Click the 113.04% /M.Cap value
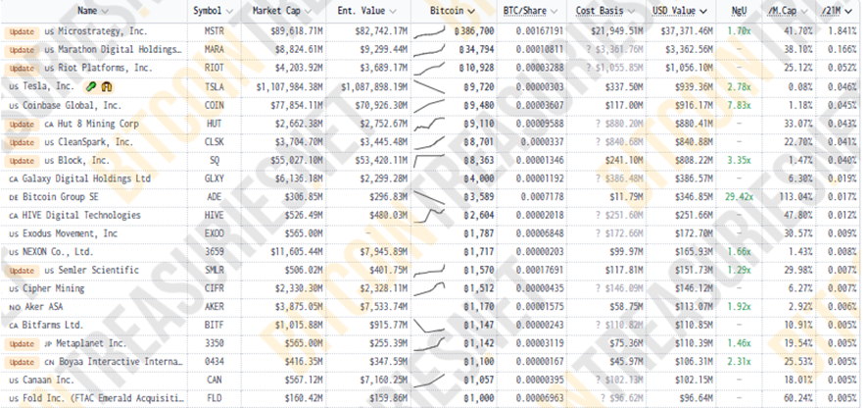The width and height of the screenshot is (868, 408). [x=794, y=197]
